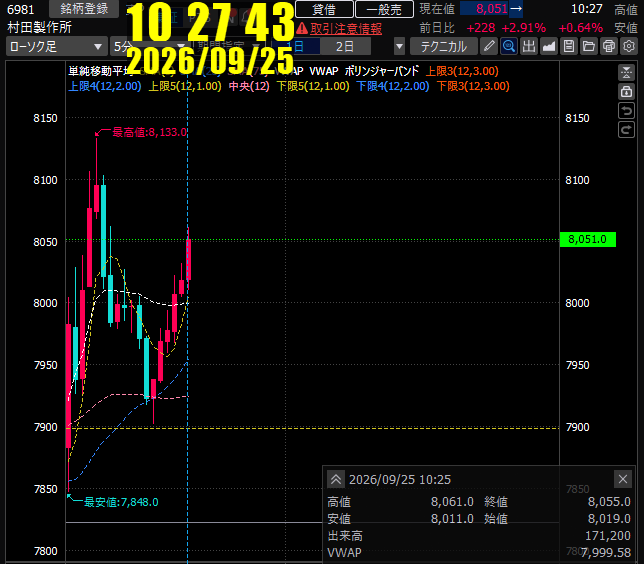Click the 中央(12) legend entry

click(x=249, y=86)
